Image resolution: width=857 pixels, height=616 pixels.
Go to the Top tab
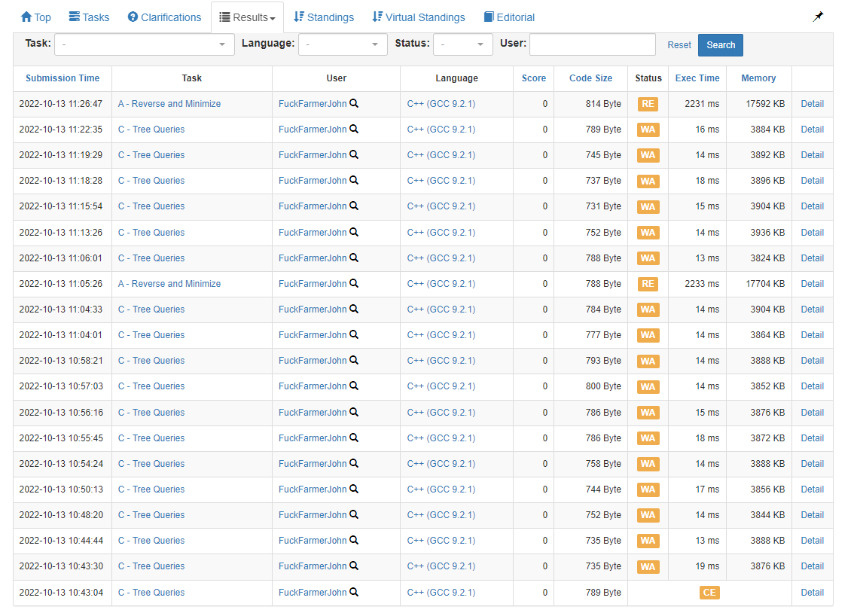click(36, 17)
